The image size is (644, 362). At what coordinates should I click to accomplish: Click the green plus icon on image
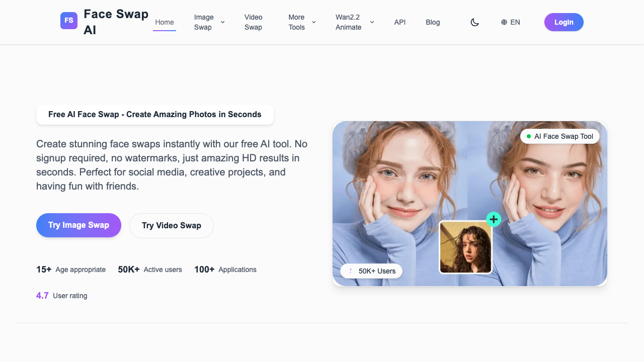[x=494, y=219]
